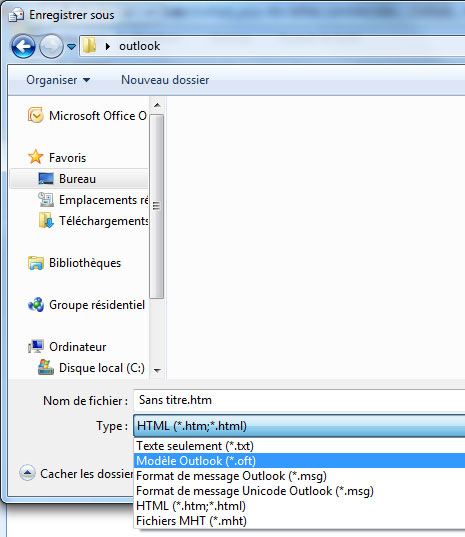Screen dimensions: 465x537
Task: Click the Nom de fichier field
Action: (299, 400)
